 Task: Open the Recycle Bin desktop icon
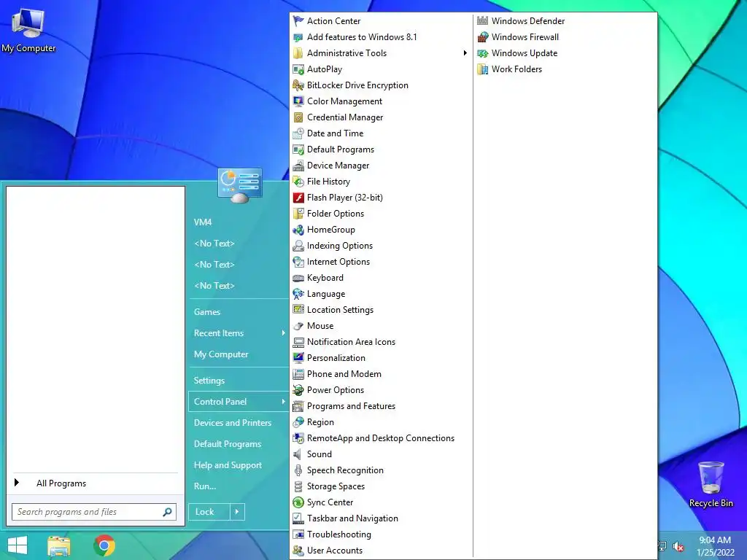click(711, 484)
